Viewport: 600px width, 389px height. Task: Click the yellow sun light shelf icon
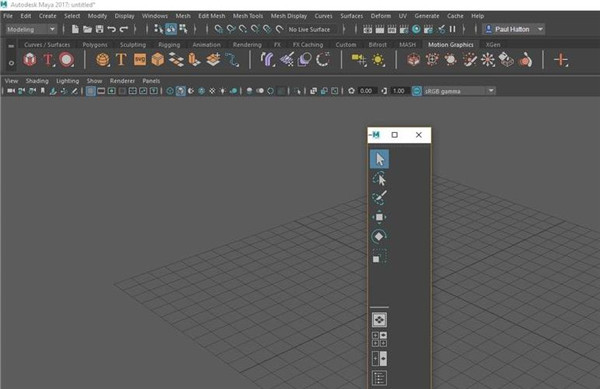coord(378,60)
